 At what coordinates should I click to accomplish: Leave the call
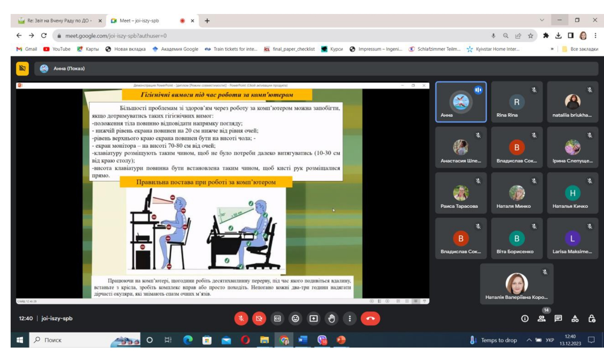click(x=370, y=318)
